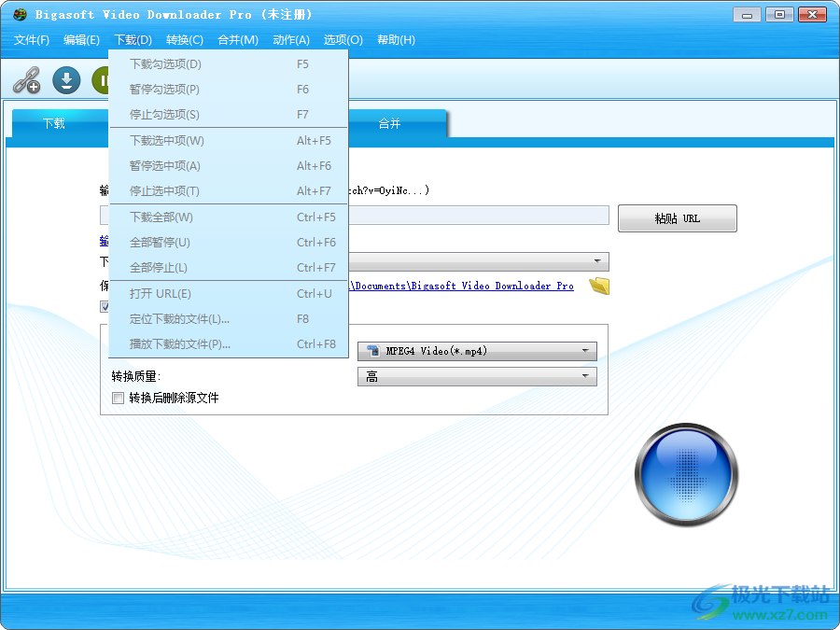Click the 粘贴 URL button

pyautogui.click(x=678, y=218)
